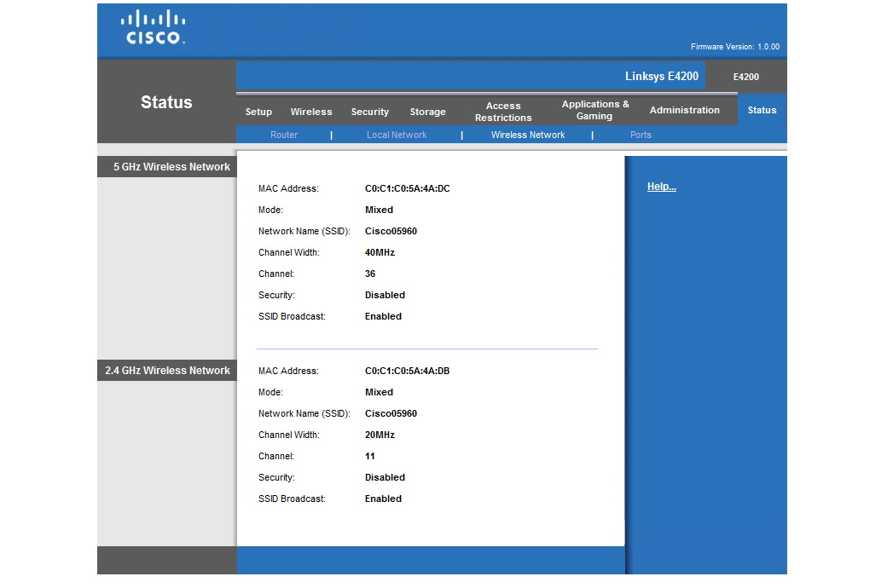Click MAC address value C0:C1:C0:5A:4A:DC
The height and width of the screenshot is (588, 887).
coord(407,188)
